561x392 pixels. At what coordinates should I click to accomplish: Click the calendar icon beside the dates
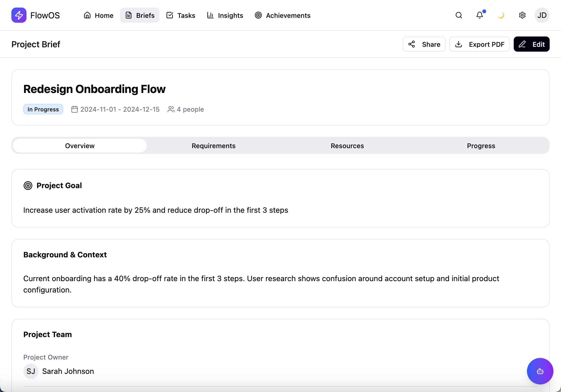tap(74, 109)
